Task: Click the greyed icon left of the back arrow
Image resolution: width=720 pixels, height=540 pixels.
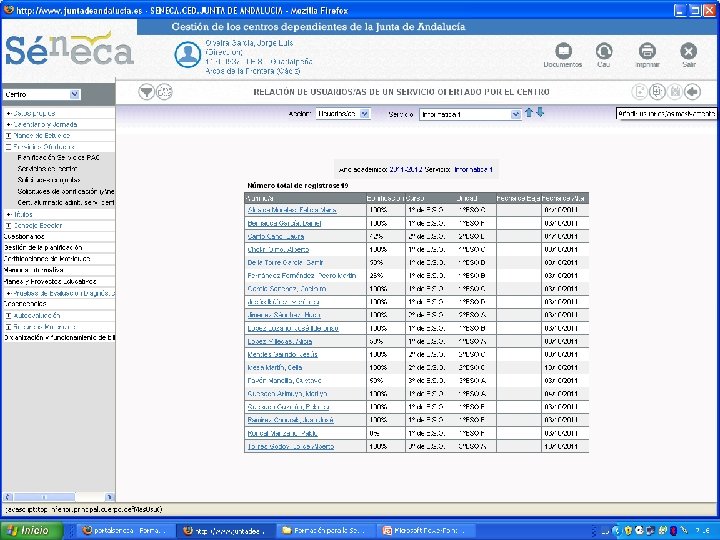Action: (x=675, y=92)
